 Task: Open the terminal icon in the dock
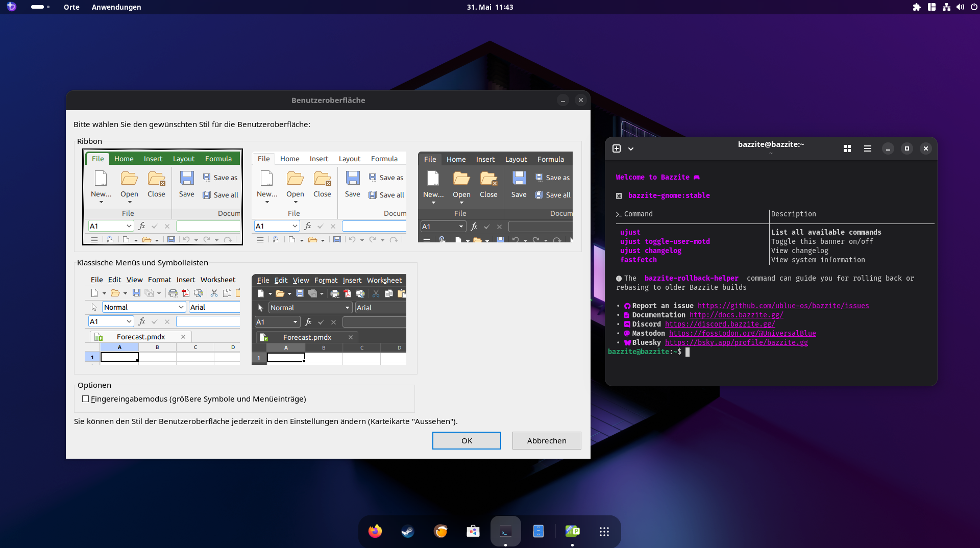(x=505, y=531)
